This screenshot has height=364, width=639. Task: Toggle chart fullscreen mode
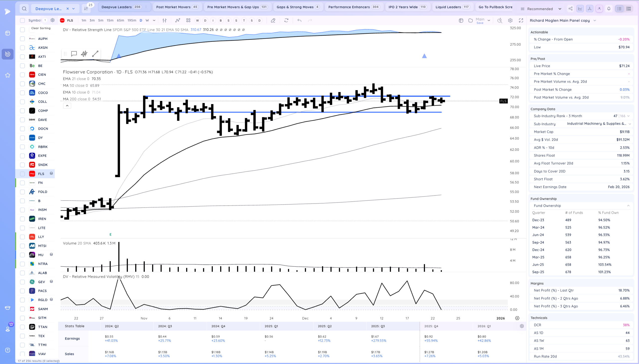pos(521,20)
